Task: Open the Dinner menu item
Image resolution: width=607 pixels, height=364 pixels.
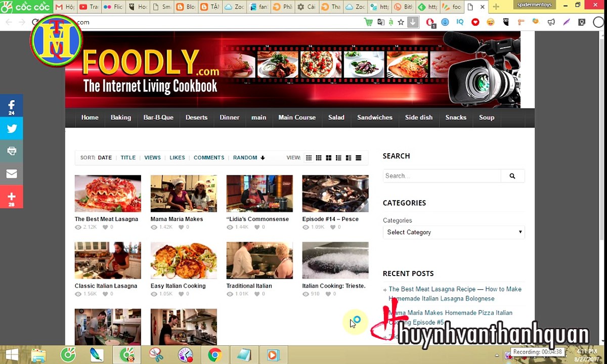Action: click(x=229, y=117)
